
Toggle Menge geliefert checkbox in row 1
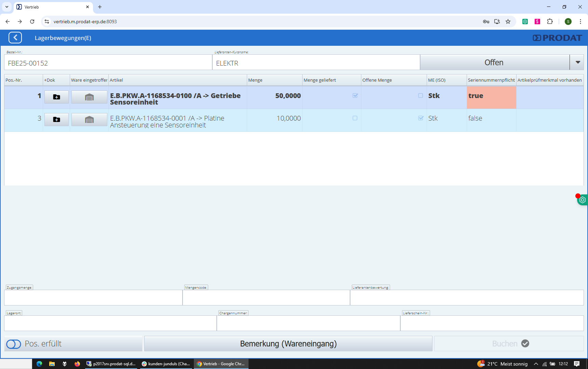355,96
